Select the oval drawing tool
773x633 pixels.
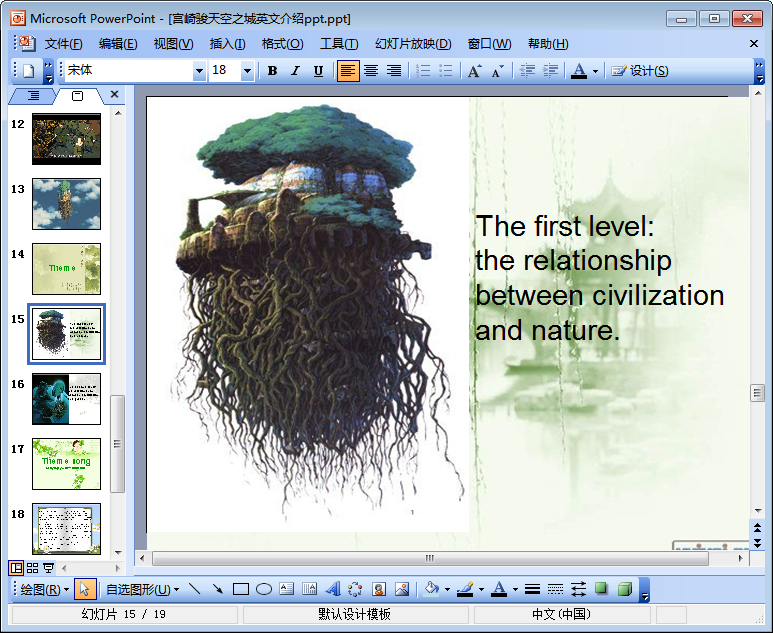pyautogui.click(x=264, y=589)
